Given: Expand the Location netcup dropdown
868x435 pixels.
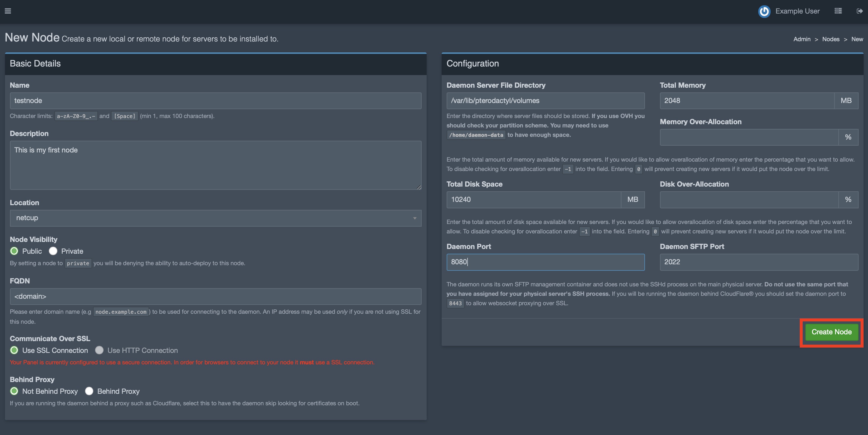Looking at the screenshot, I should (x=415, y=218).
